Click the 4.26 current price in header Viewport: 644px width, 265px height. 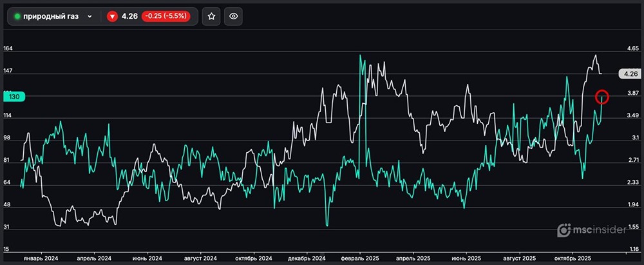tap(130, 17)
